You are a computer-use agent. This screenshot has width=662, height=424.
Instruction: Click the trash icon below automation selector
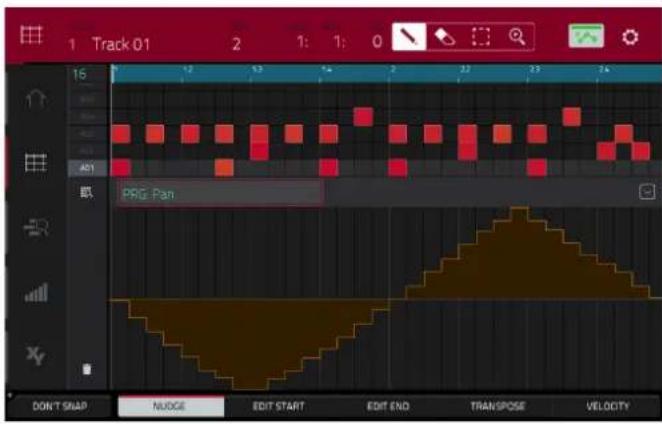pos(87,370)
